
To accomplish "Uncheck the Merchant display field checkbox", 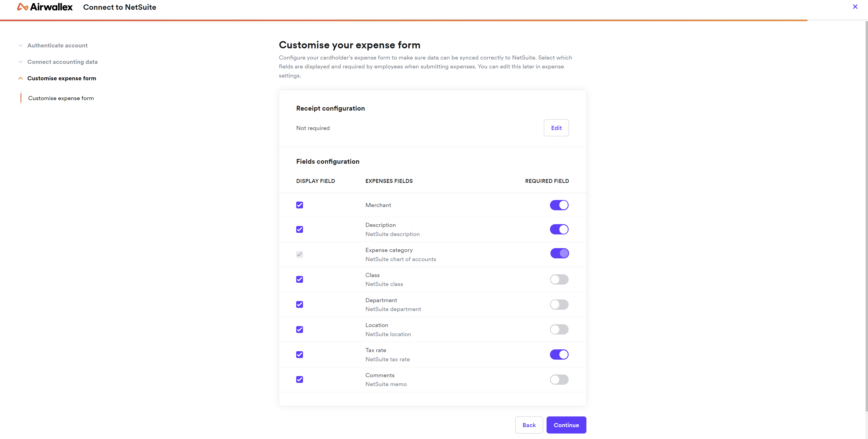I will [x=300, y=205].
